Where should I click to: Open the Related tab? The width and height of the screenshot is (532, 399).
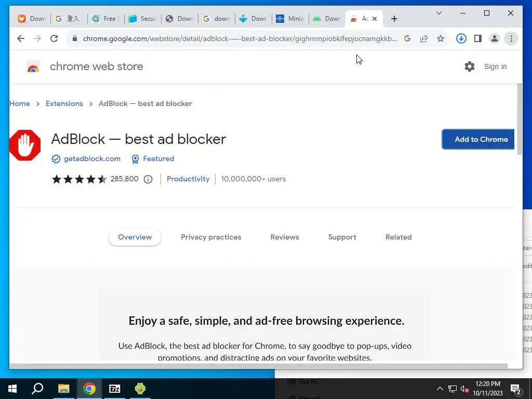[x=398, y=237]
